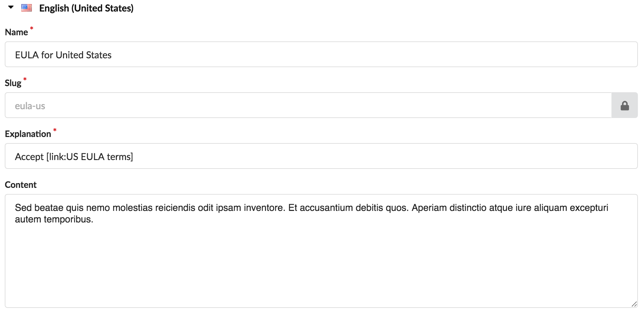This screenshot has width=644, height=314.
Task: Click the red required asterisk beside Explanation
Action: 55,130
